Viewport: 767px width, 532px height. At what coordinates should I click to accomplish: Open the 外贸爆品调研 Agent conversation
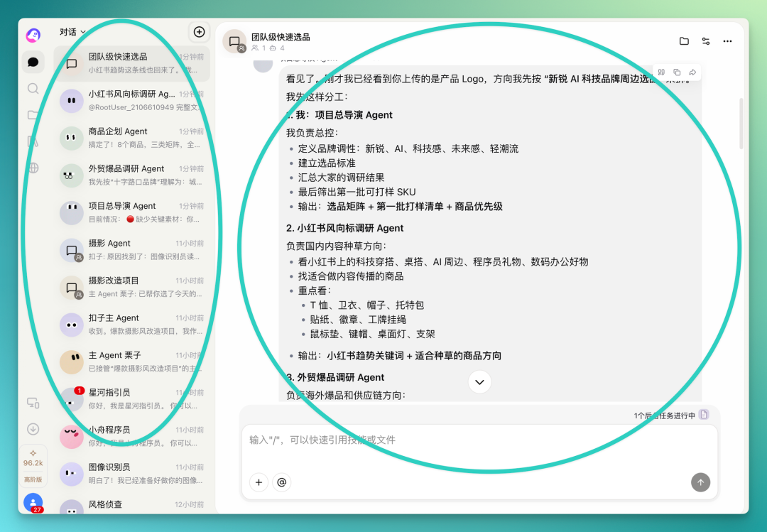(x=132, y=175)
